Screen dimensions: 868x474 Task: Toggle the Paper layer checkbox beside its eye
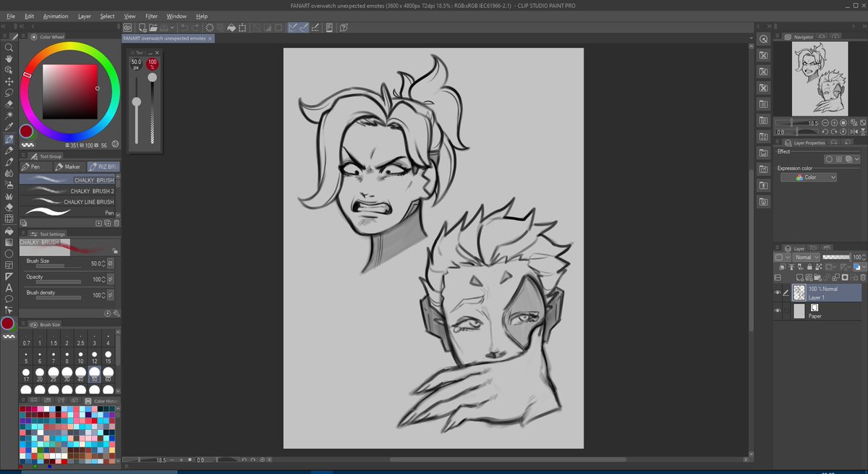tap(786, 311)
